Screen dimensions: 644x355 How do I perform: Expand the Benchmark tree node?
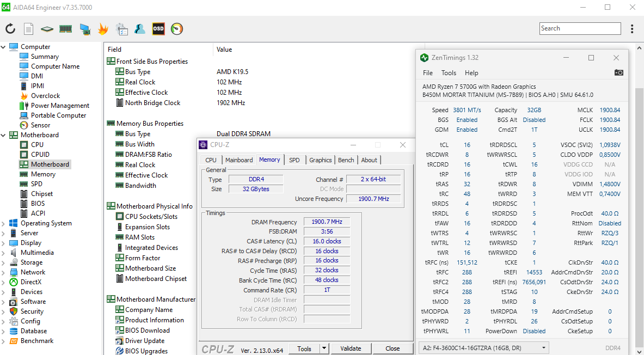click(x=3, y=341)
